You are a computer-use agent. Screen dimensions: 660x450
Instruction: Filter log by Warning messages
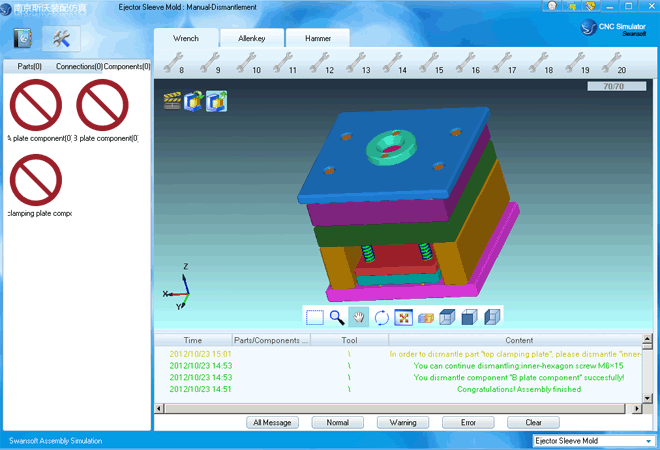click(x=402, y=422)
